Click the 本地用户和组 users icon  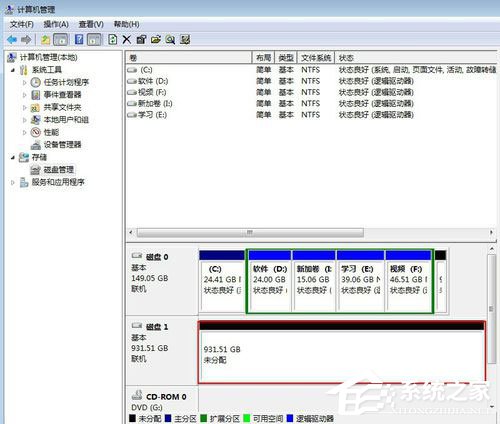click(36, 120)
